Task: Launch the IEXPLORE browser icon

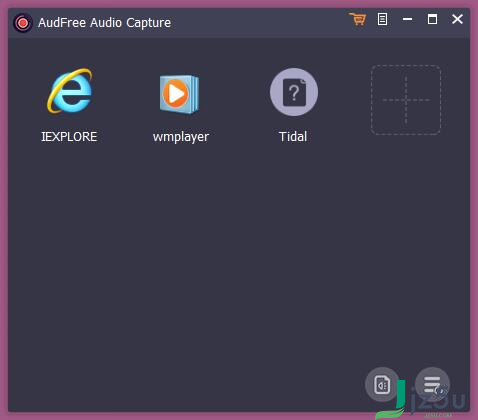Action: (70, 91)
